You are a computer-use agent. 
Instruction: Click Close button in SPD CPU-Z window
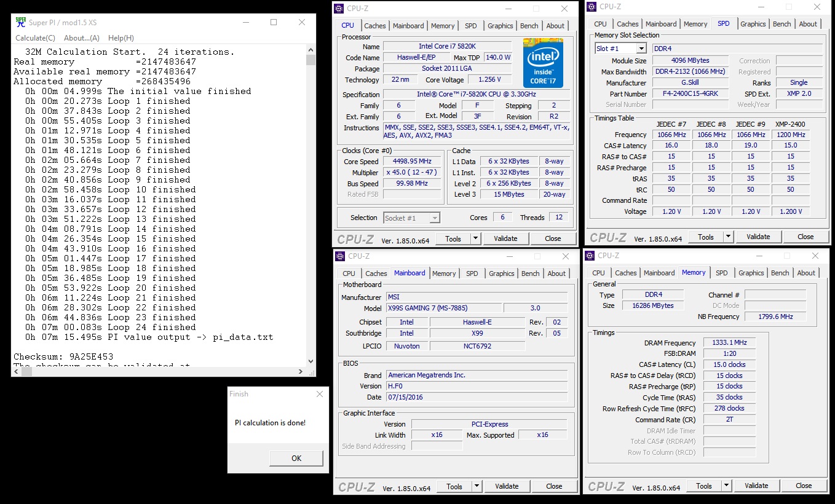coord(805,237)
